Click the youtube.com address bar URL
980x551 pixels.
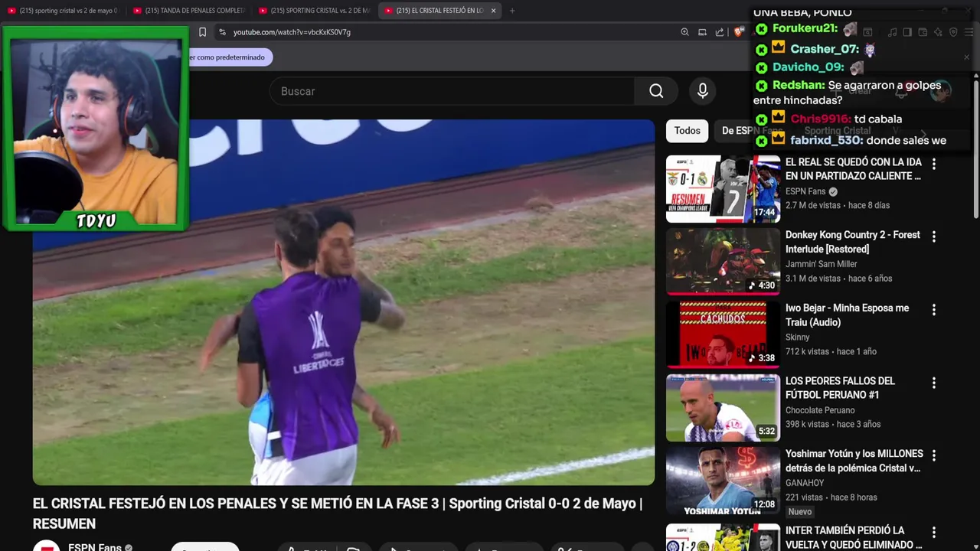tap(292, 32)
